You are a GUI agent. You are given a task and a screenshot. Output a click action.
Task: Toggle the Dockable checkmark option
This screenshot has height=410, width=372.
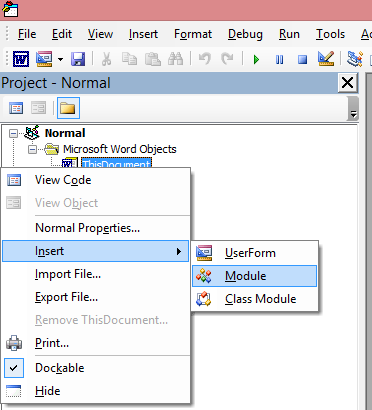pyautogui.click(x=96, y=368)
